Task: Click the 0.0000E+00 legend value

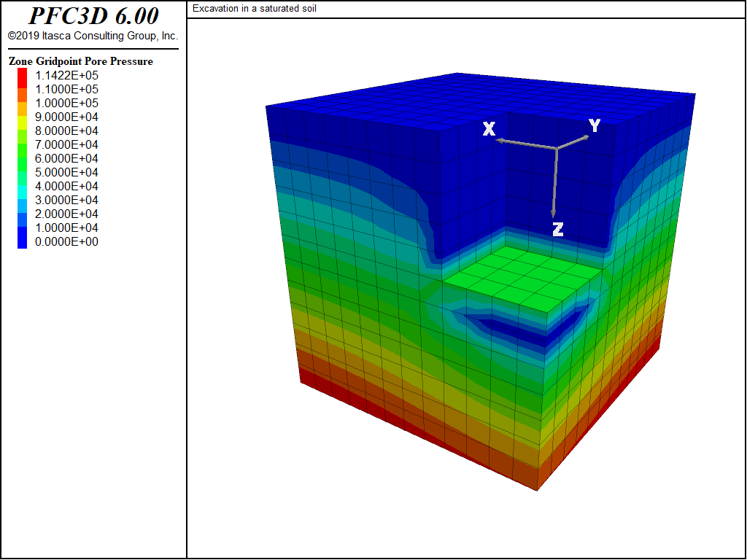Action: coord(66,241)
